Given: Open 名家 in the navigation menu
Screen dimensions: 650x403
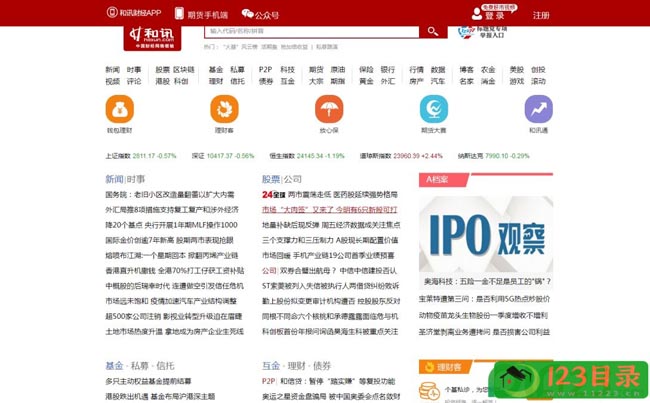Looking at the screenshot, I should click(x=466, y=81).
